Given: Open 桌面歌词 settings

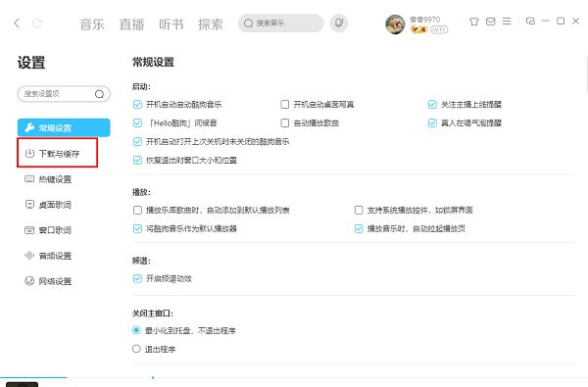Looking at the screenshot, I should coord(48,205).
